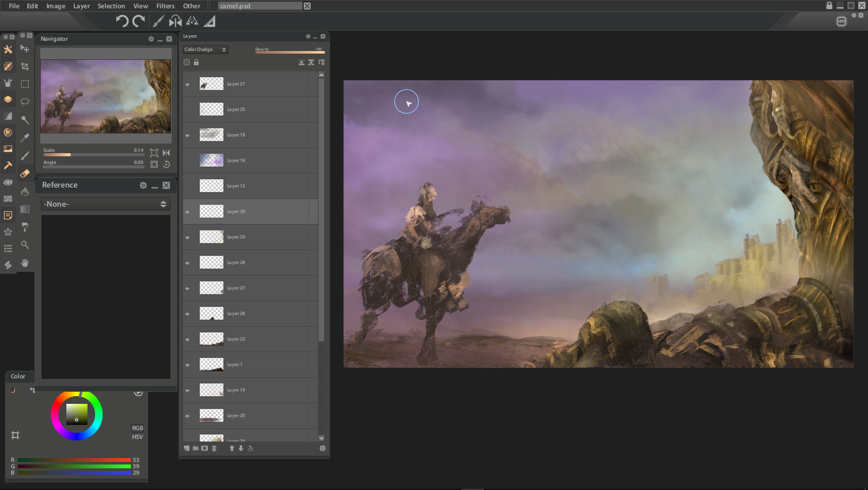Click the color palette panel icon in panel strip
Viewport: 868px width, 490px height.
click(x=8, y=182)
